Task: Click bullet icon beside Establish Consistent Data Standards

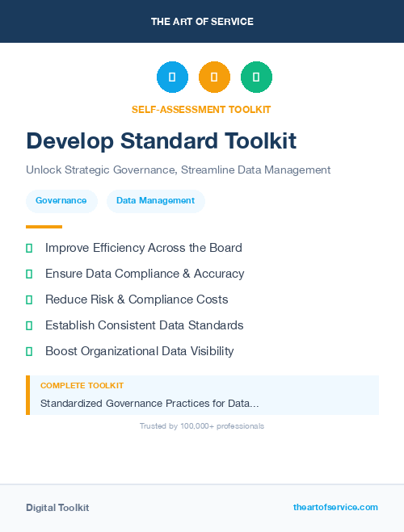Action: click(29, 325)
